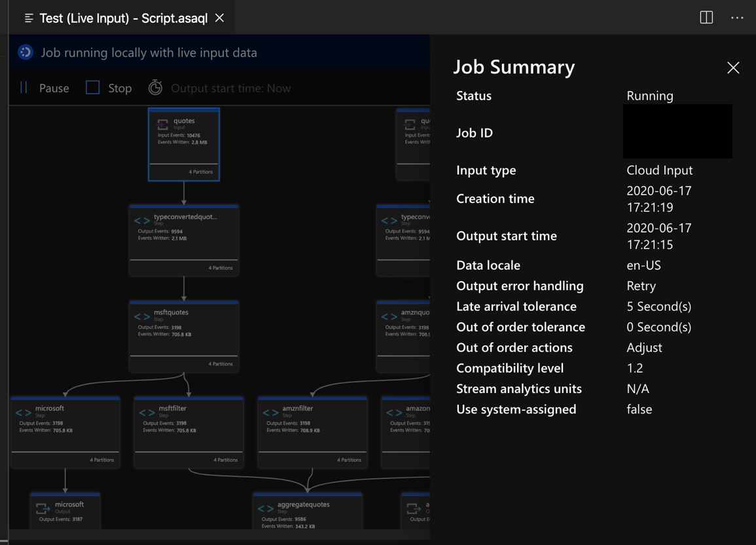Image resolution: width=756 pixels, height=545 pixels.
Task: Select the step icon on the amznfilter node
Action: click(x=270, y=413)
